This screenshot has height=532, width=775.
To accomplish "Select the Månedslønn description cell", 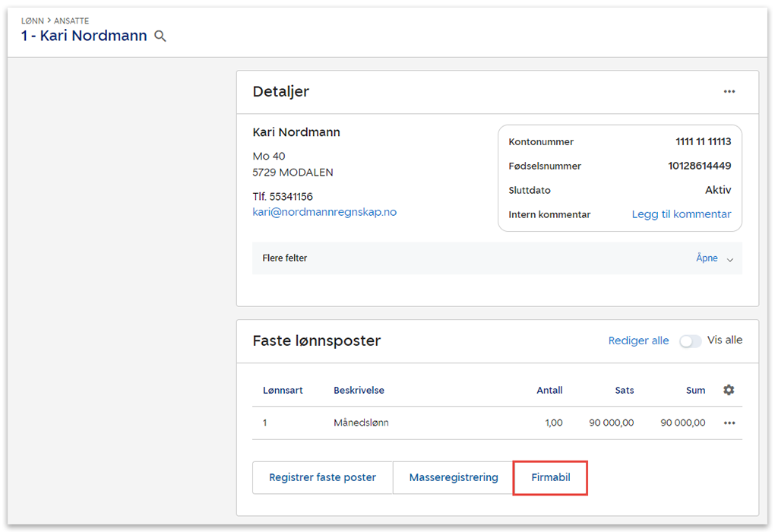I will click(x=361, y=423).
